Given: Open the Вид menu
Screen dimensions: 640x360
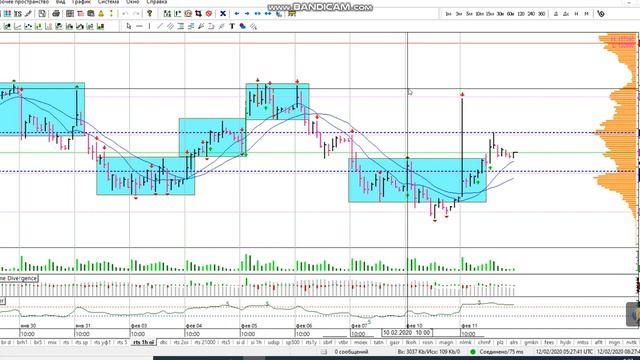Looking at the screenshot, I should pos(60,2).
